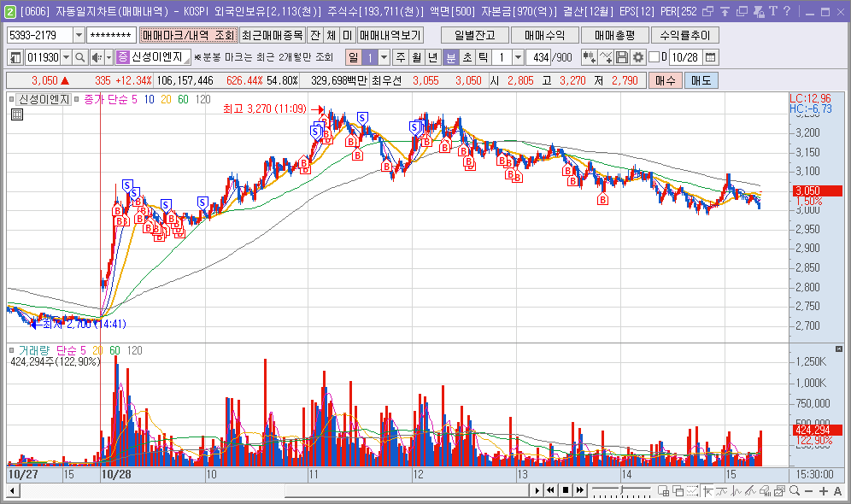Click the data grid icon under stock name
Image resolution: width=851 pixels, height=504 pixels.
click(17, 114)
